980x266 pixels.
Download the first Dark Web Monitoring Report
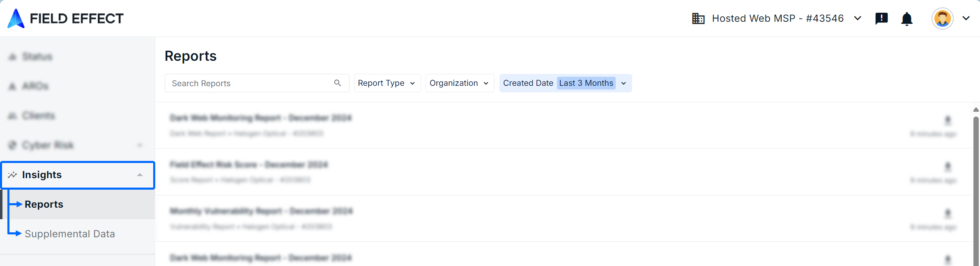point(948,120)
